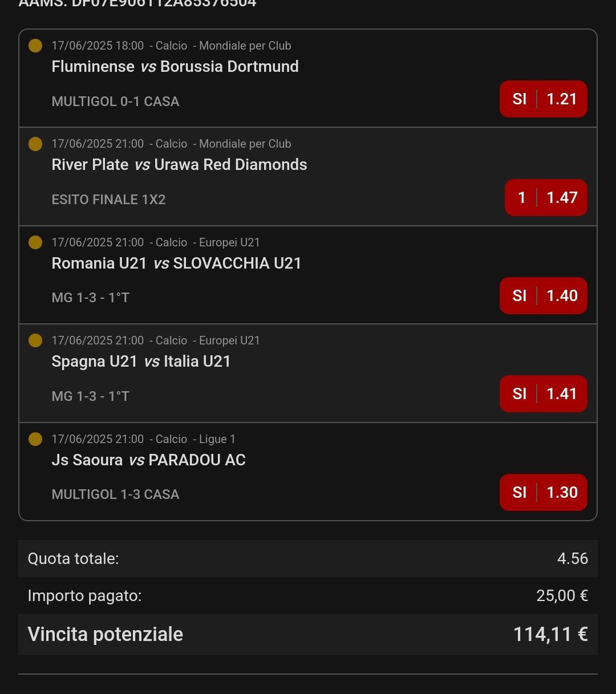Click the MULTIGOL 0-1 CASA market label
Screen dimensions: 616x694
point(115,102)
